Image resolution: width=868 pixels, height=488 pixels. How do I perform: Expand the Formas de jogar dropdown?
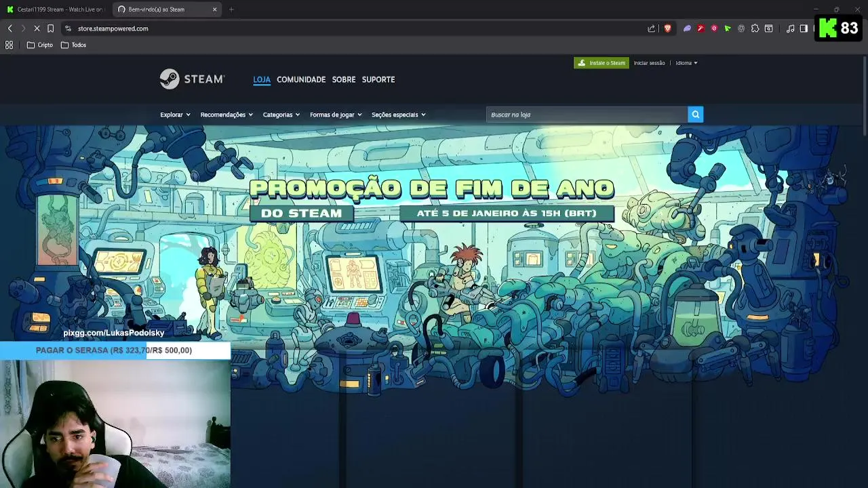336,115
